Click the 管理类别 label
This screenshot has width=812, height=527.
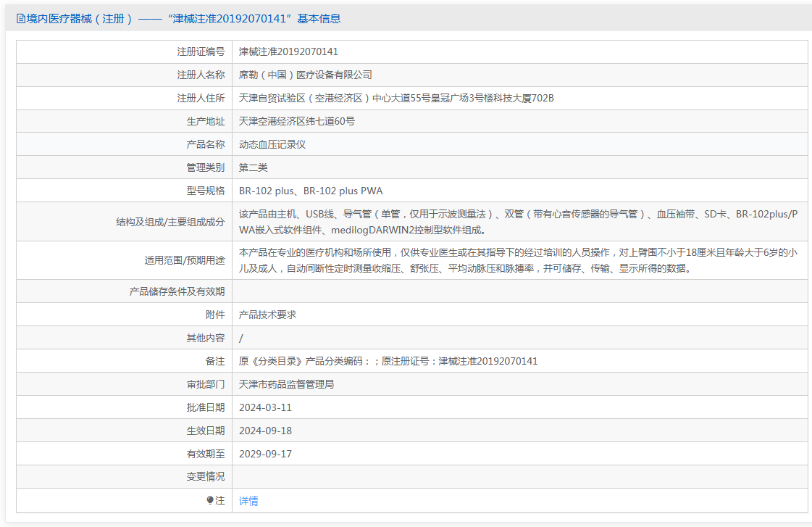click(x=206, y=167)
